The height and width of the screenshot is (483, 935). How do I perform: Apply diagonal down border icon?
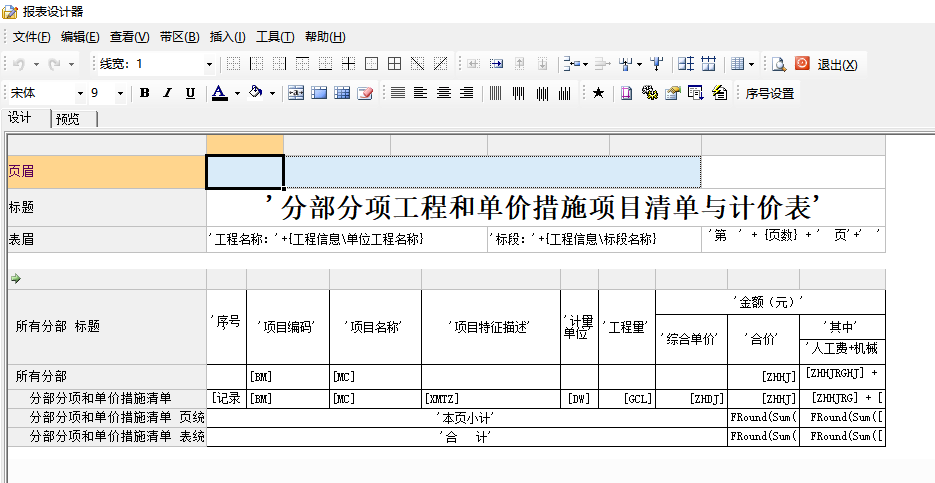click(x=417, y=63)
